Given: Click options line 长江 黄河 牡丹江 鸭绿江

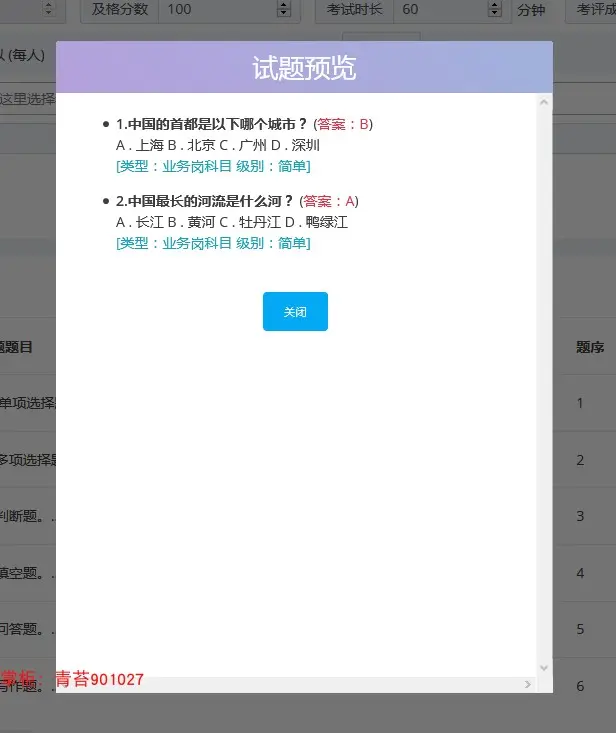Looking at the screenshot, I should pos(232,222).
